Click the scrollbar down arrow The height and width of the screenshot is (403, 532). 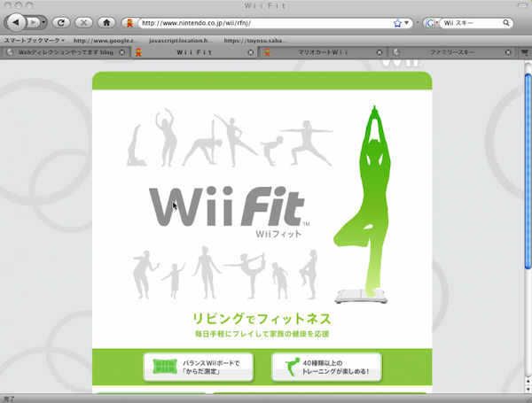pos(528,390)
